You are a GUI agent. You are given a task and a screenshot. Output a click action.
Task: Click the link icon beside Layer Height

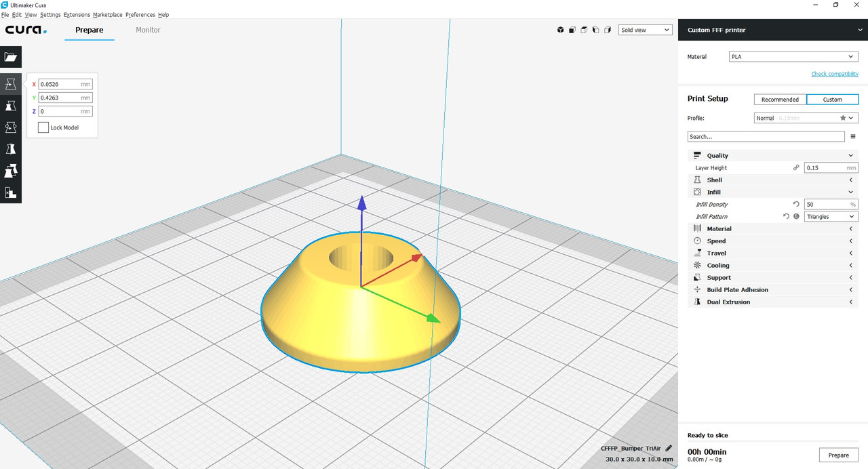(x=796, y=167)
